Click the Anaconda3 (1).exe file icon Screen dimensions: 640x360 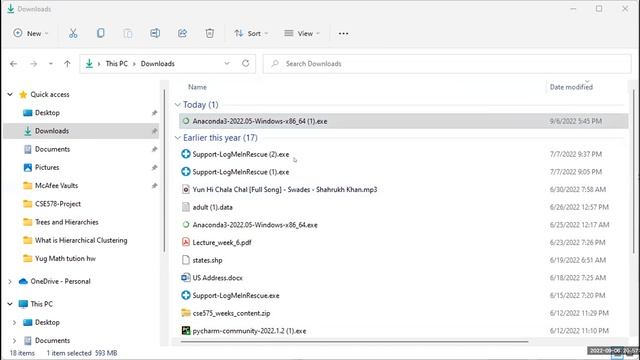click(x=186, y=121)
